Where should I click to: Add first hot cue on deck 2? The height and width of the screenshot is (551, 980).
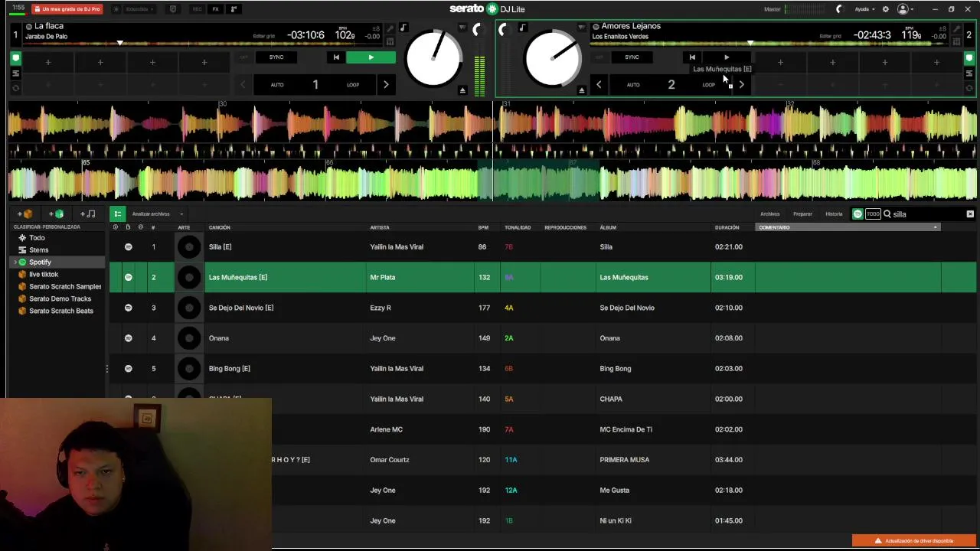(780, 62)
